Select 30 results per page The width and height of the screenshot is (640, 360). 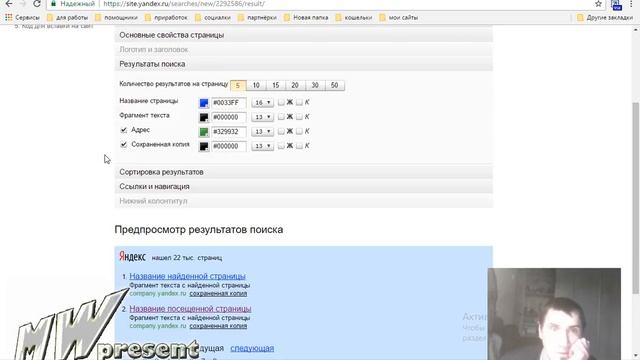315,85
